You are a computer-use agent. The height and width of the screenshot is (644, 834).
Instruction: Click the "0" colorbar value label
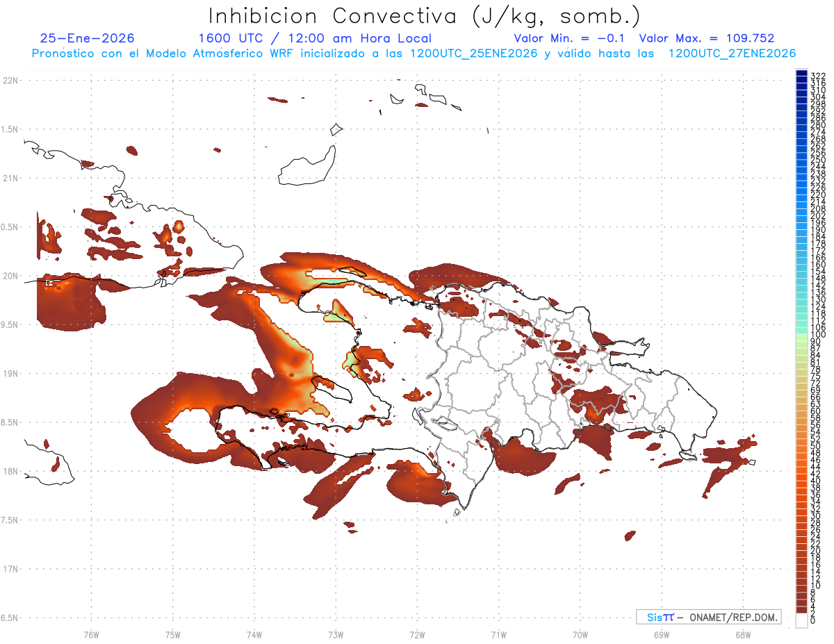point(813,620)
